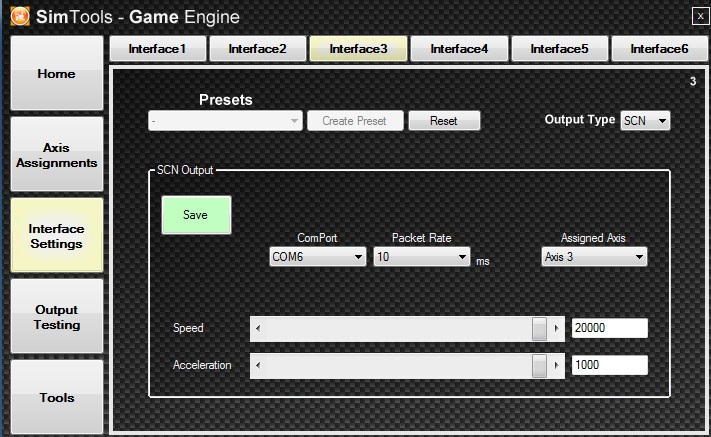711x437 pixels.
Task: Click the Speed slider left arrow
Action: coord(258,329)
